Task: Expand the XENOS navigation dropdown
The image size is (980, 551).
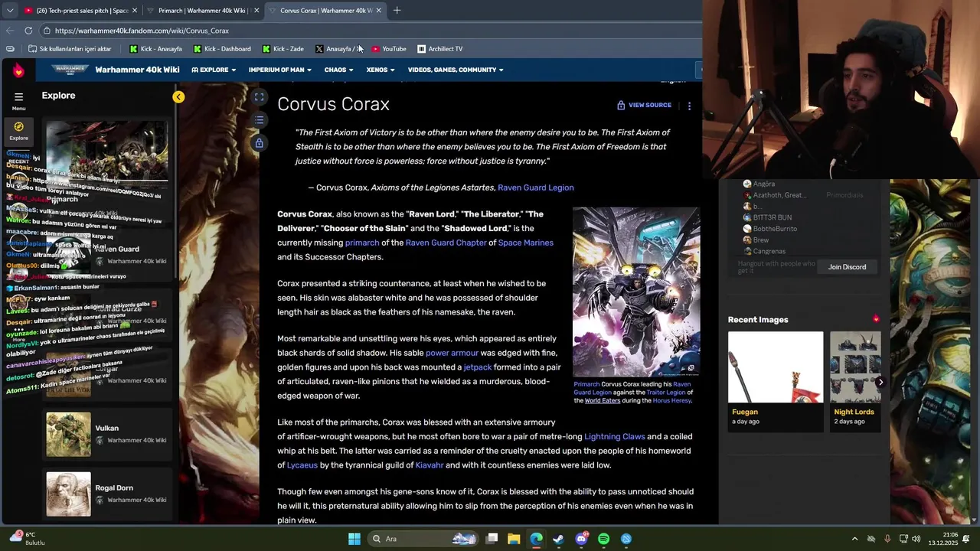Action: pyautogui.click(x=381, y=70)
